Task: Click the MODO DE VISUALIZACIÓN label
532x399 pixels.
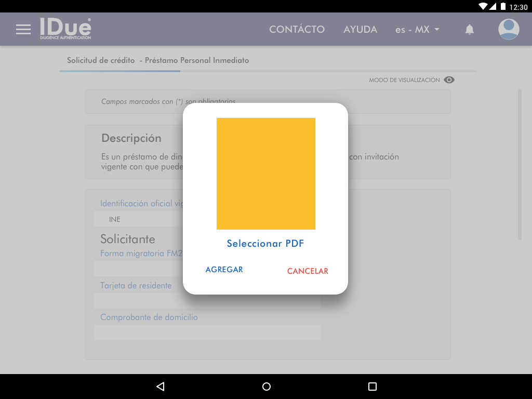Action: 404,80
